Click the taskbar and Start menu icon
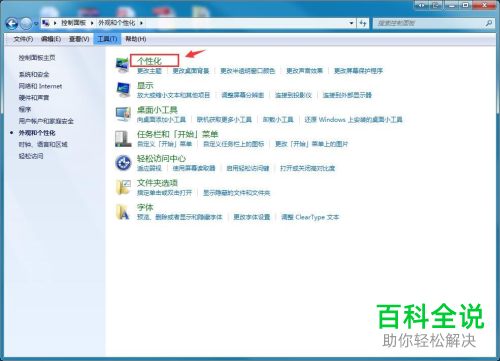 coord(123,139)
